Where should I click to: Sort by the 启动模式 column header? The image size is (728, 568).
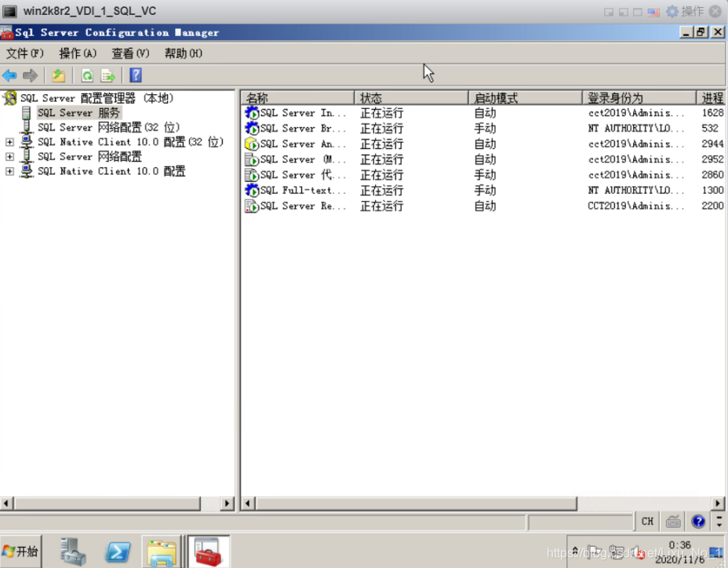pos(525,98)
